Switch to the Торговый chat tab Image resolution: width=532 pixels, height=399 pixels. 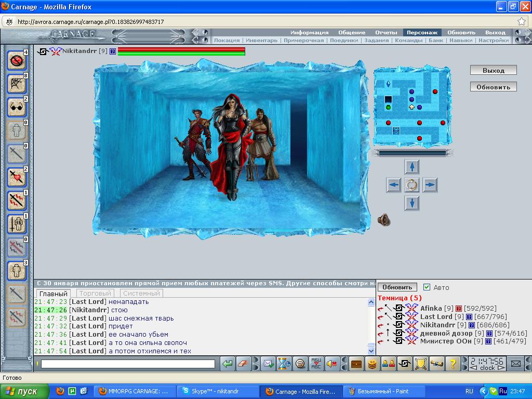tap(96, 294)
